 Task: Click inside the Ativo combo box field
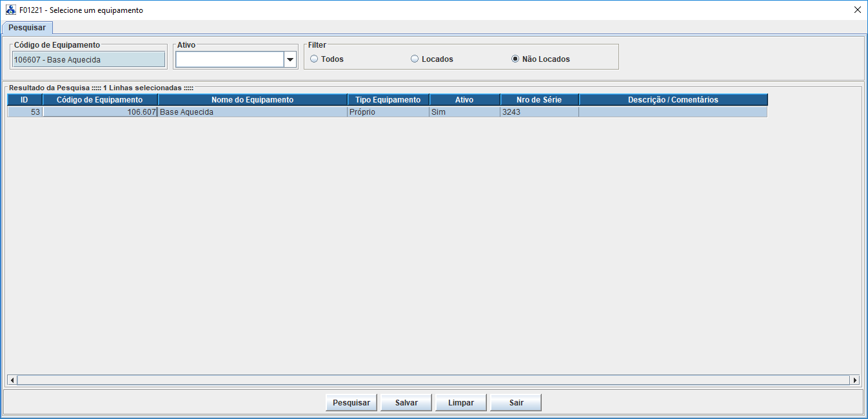tap(230, 60)
